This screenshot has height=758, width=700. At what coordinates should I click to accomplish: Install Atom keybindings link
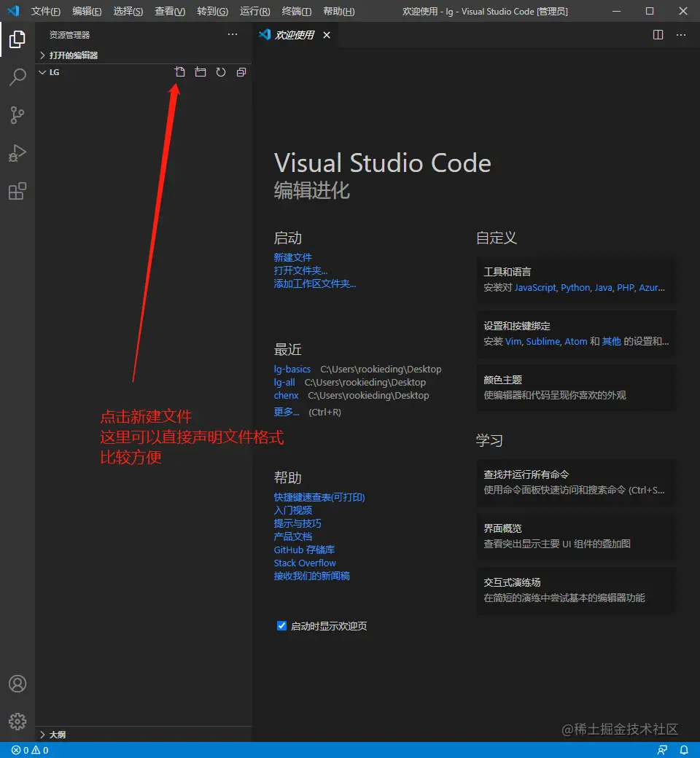[575, 341]
